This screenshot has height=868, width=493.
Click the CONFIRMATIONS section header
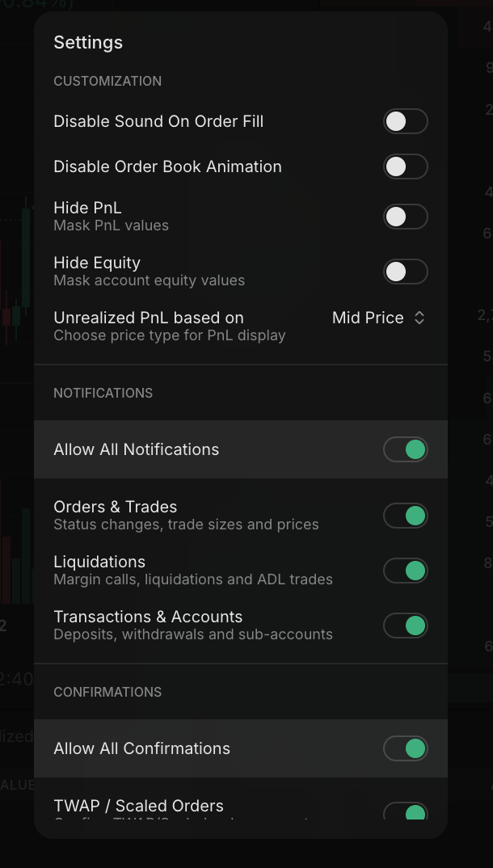coord(107,692)
